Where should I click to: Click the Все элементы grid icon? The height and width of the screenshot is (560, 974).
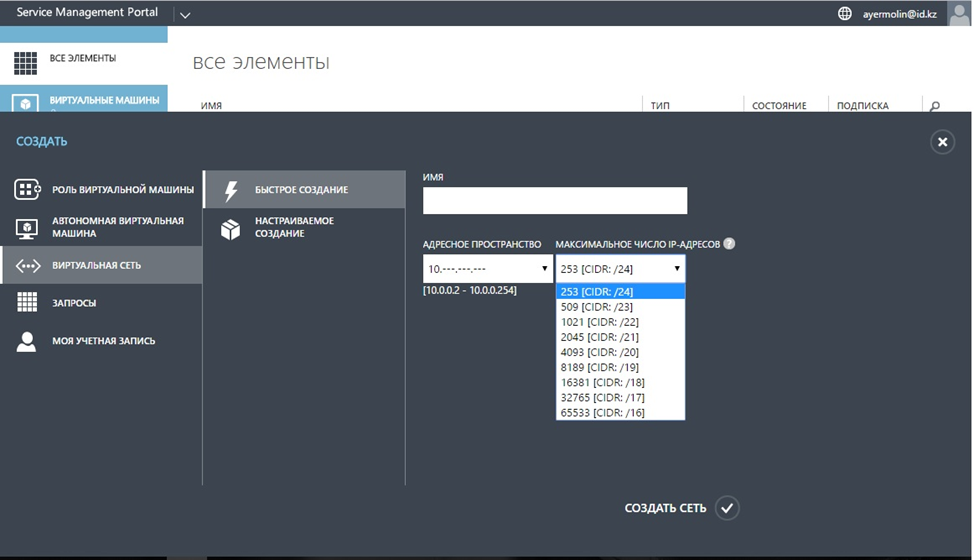tap(25, 63)
